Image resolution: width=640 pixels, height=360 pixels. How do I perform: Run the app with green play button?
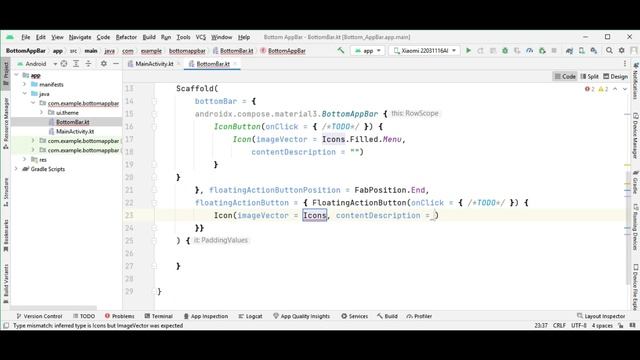[469, 51]
